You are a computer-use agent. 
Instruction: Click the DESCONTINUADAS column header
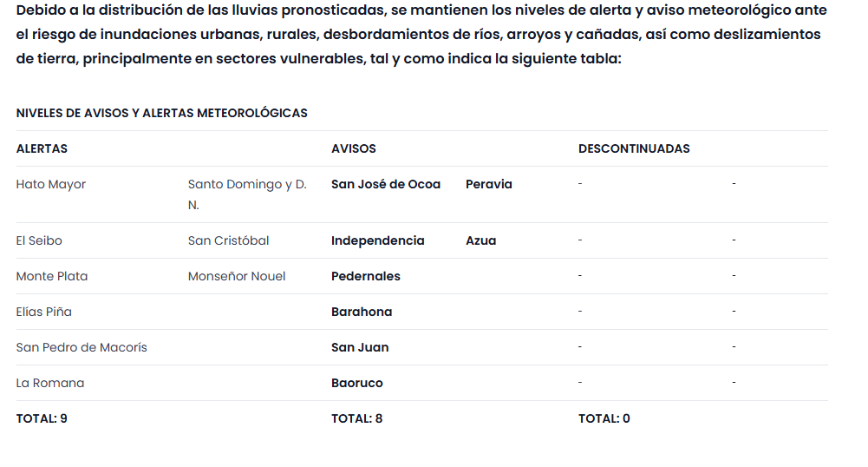(634, 148)
